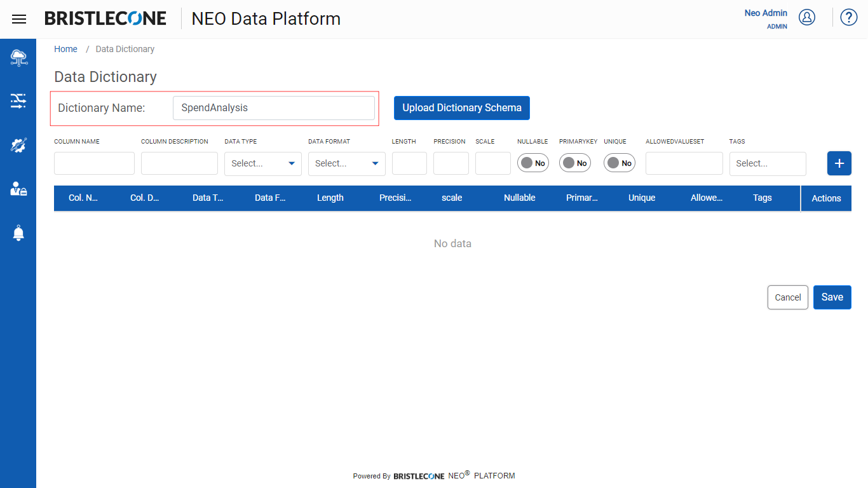Click the Length table column header

[330, 198]
